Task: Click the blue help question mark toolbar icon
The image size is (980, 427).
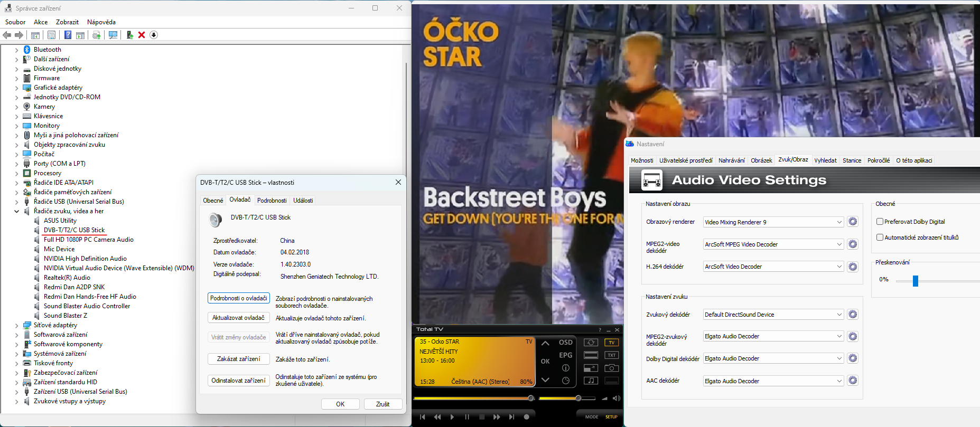Action: [x=68, y=35]
